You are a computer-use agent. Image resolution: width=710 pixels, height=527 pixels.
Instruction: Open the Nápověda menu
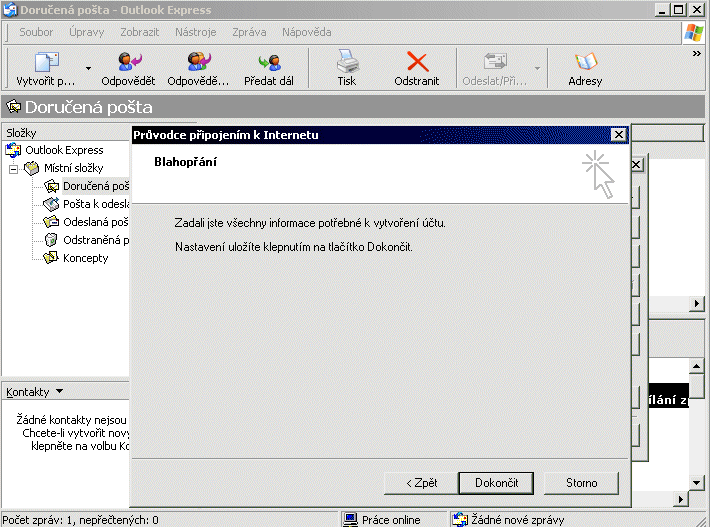307,32
